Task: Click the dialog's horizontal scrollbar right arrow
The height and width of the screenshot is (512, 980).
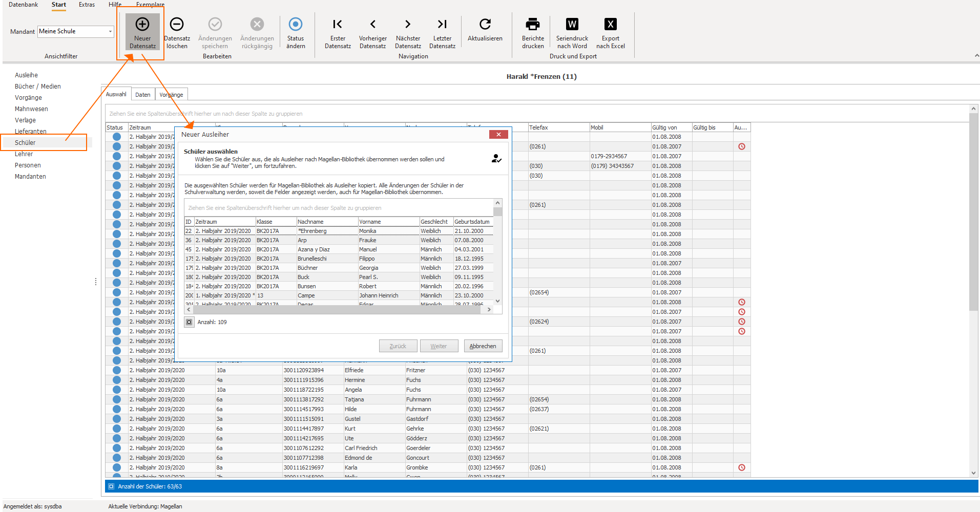Action: click(489, 309)
